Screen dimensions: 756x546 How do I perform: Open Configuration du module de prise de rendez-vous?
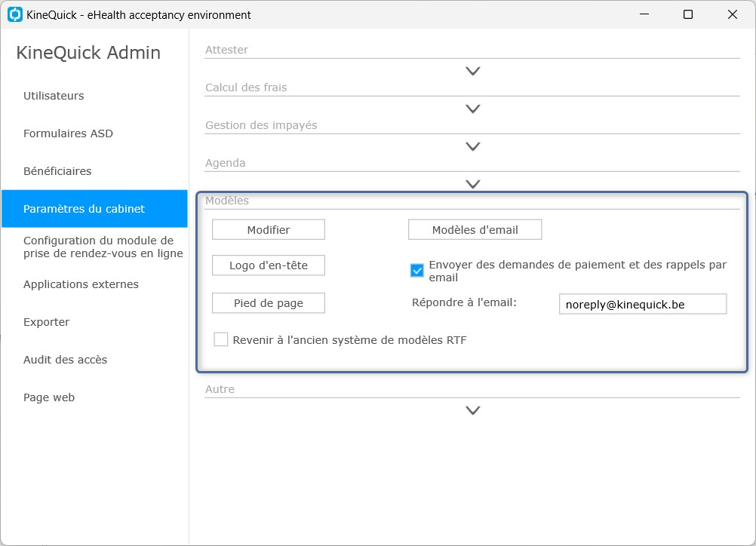pyautogui.click(x=103, y=247)
